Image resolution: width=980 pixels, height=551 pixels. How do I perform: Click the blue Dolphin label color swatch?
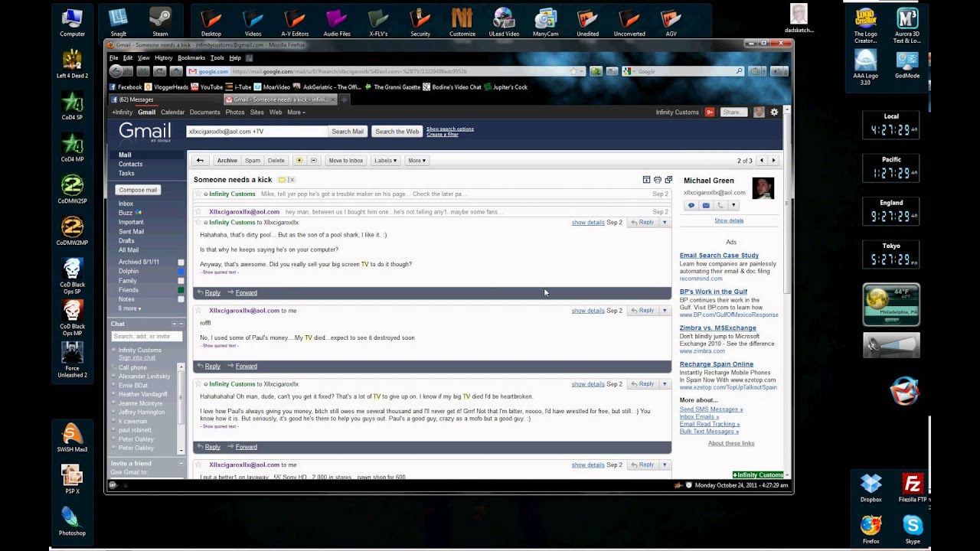[181, 272]
